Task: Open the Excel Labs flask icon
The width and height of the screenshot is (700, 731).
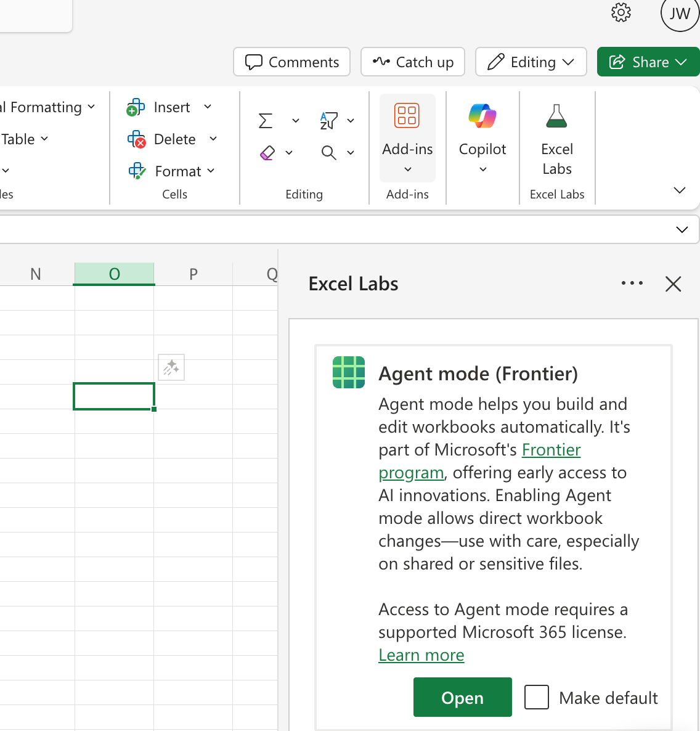Action: (x=556, y=116)
